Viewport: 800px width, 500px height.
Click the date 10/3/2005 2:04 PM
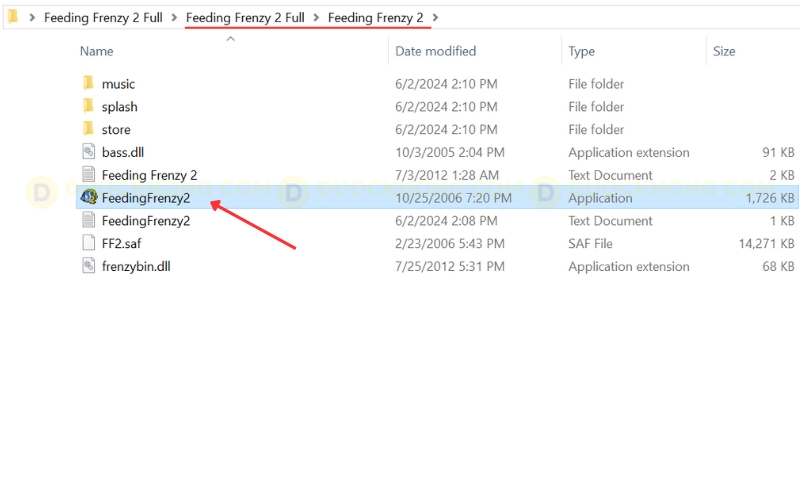tap(449, 152)
